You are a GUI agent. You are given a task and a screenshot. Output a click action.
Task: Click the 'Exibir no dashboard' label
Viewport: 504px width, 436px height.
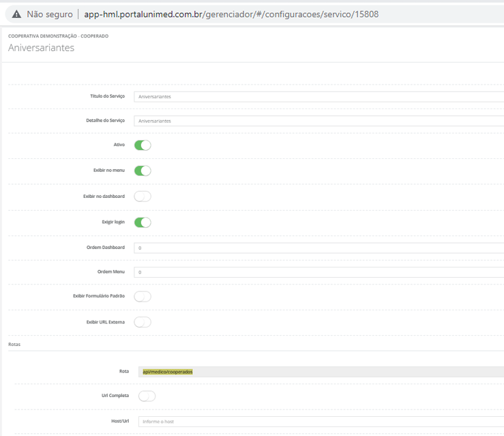[x=104, y=196]
